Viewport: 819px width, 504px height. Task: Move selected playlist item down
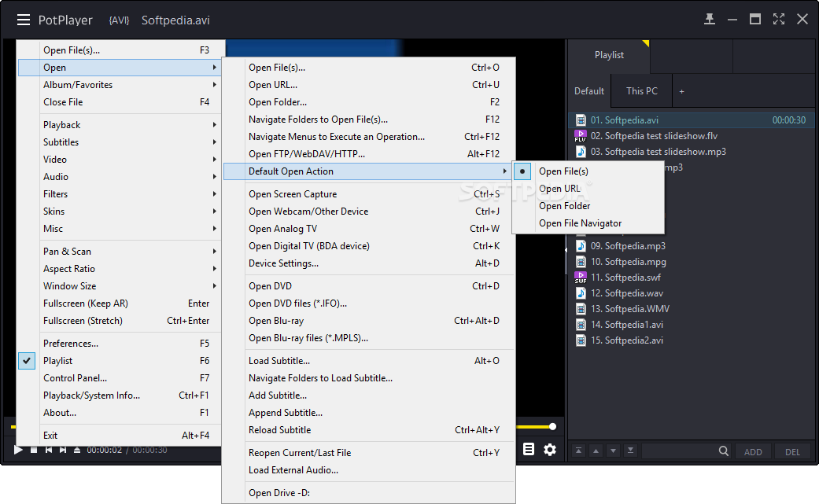613,451
